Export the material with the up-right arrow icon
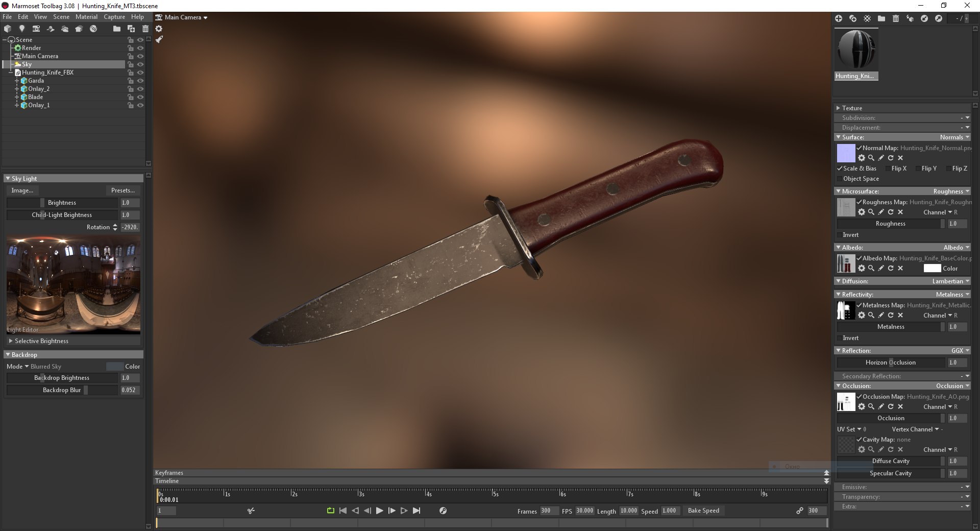This screenshot has height=531, width=980. 939,18
